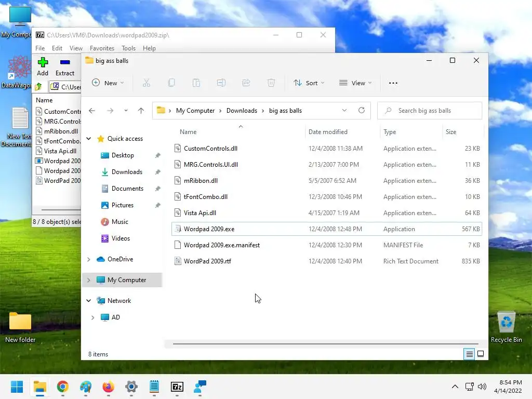532x399 pixels.
Task: Open the New dropdown in Explorer
Action: (108, 83)
